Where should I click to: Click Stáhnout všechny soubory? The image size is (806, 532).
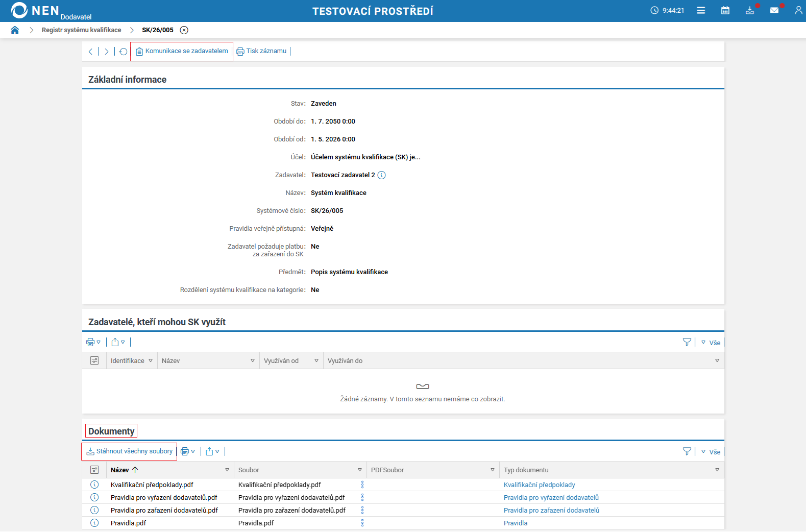tap(130, 451)
